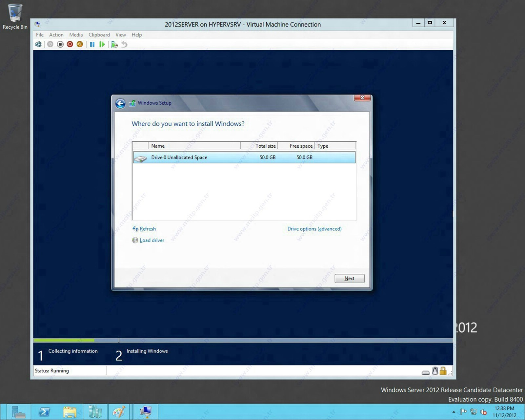Click the Action Center flag icon
525x420 pixels.
pyautogui.click(x=464, y=412)
